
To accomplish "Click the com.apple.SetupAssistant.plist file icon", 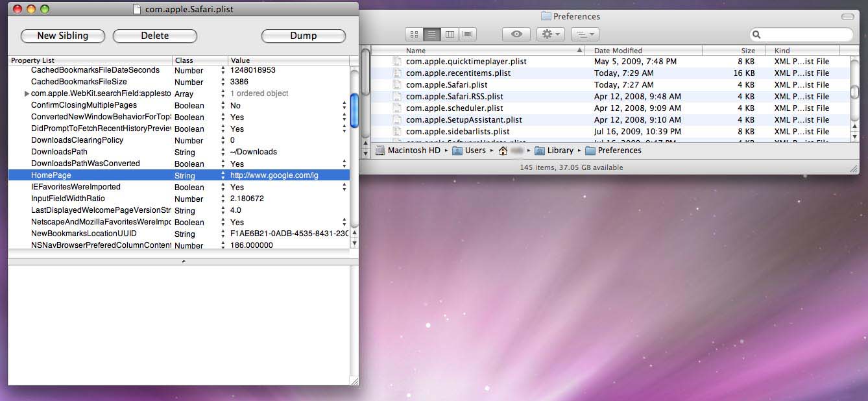I will tap(398, 120).
